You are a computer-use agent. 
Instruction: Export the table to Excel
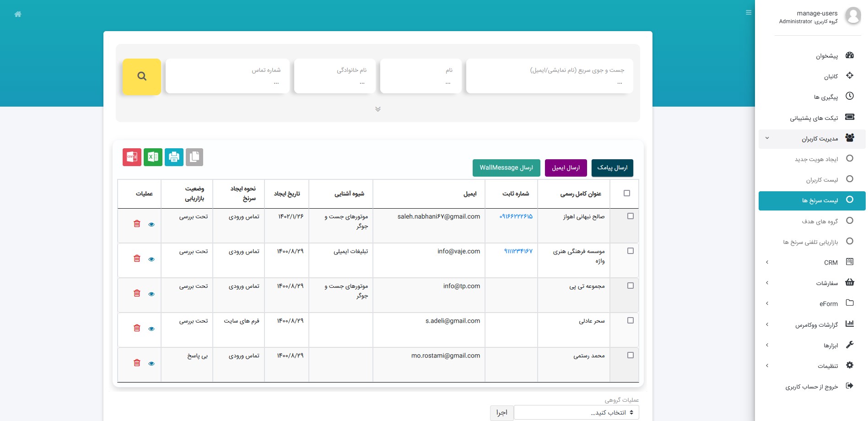[x=153, y=157]
